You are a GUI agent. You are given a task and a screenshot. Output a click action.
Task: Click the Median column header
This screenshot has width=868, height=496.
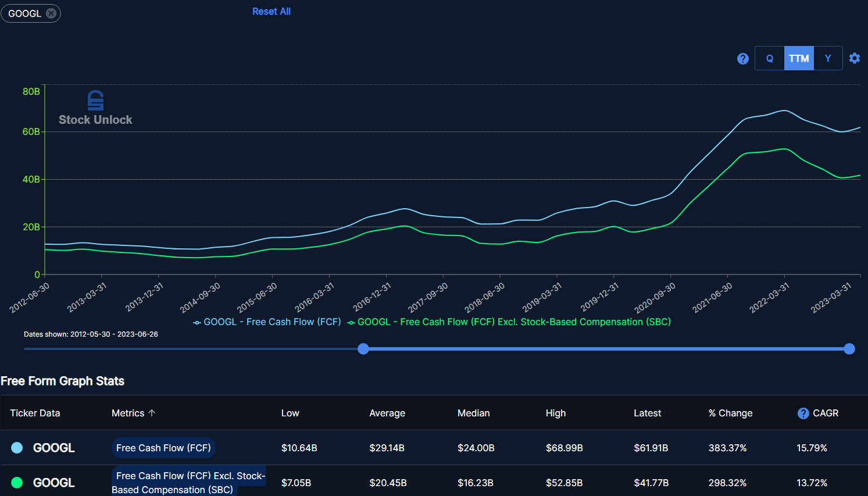(474, 413)
